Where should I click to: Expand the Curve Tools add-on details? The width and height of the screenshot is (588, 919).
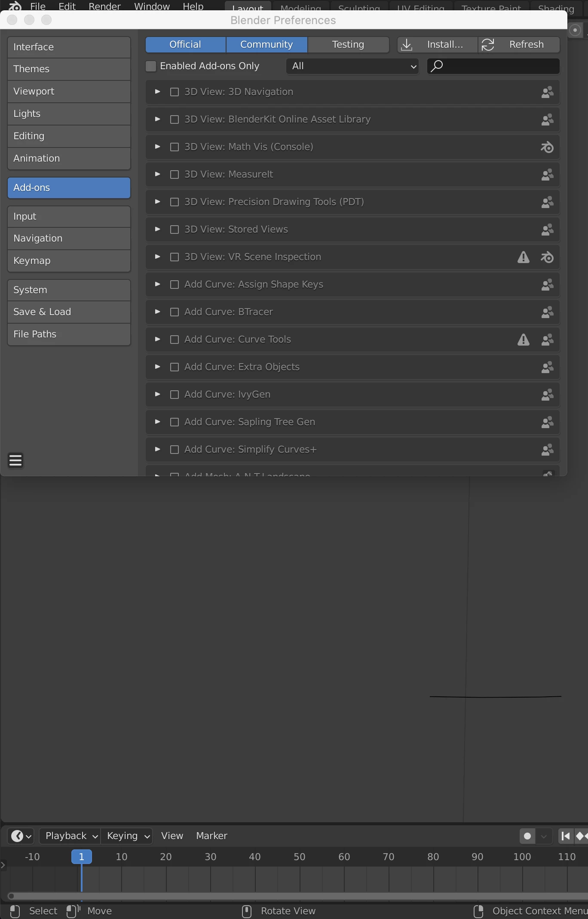(x=157, y=339)
